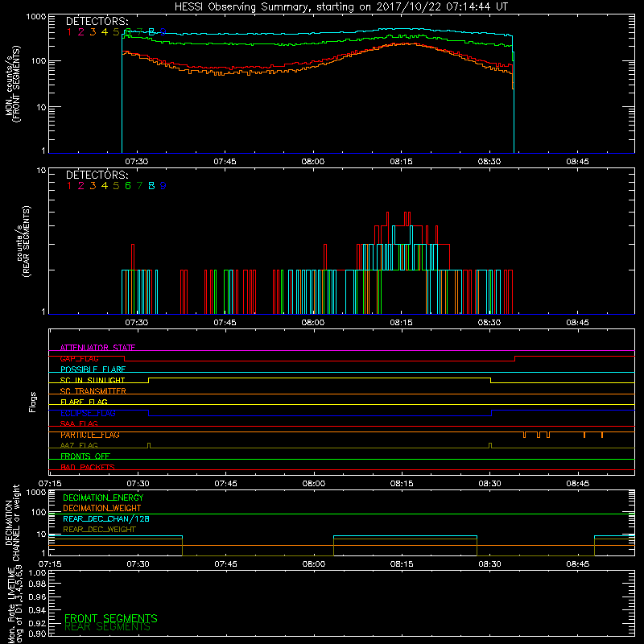Select DETECTORS: label in front segments plot
This screenshot has height=644, width=644.
tap(97, 22)
